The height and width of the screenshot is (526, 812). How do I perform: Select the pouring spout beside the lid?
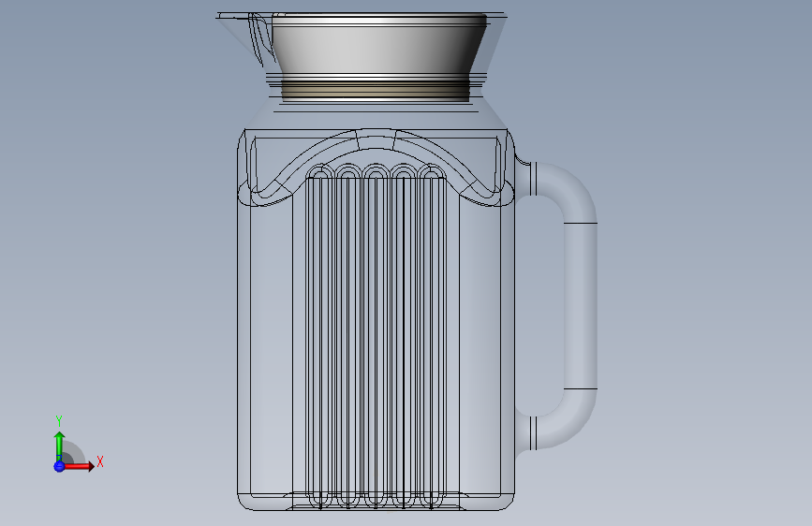coord(244,37)
